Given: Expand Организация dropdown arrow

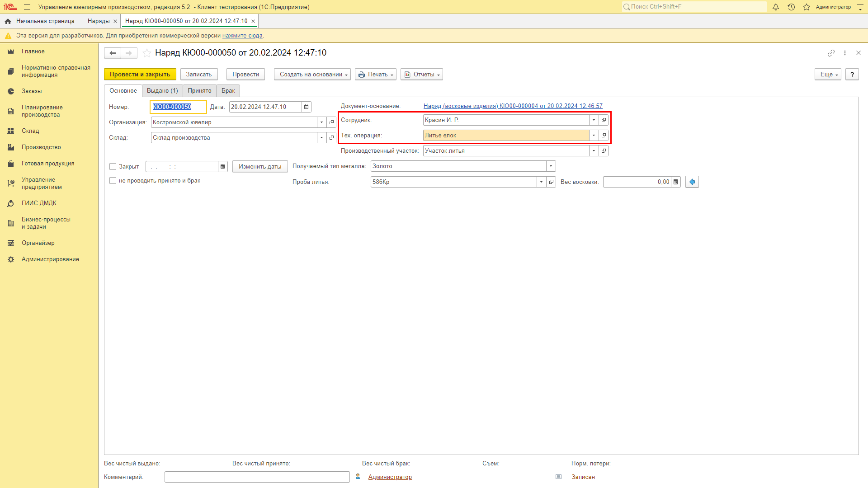Looking at the screenshot, I should click(x=322, y=122).
